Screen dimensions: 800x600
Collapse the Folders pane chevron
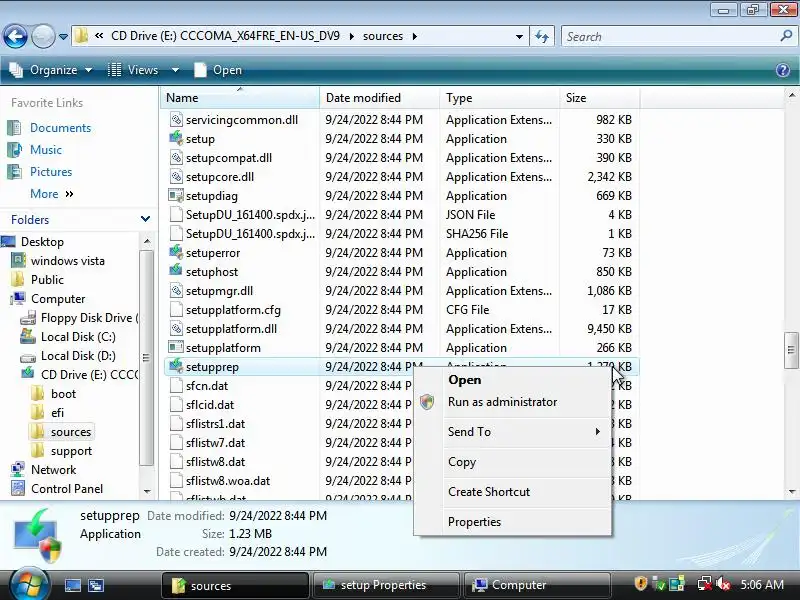pos(145,219)
